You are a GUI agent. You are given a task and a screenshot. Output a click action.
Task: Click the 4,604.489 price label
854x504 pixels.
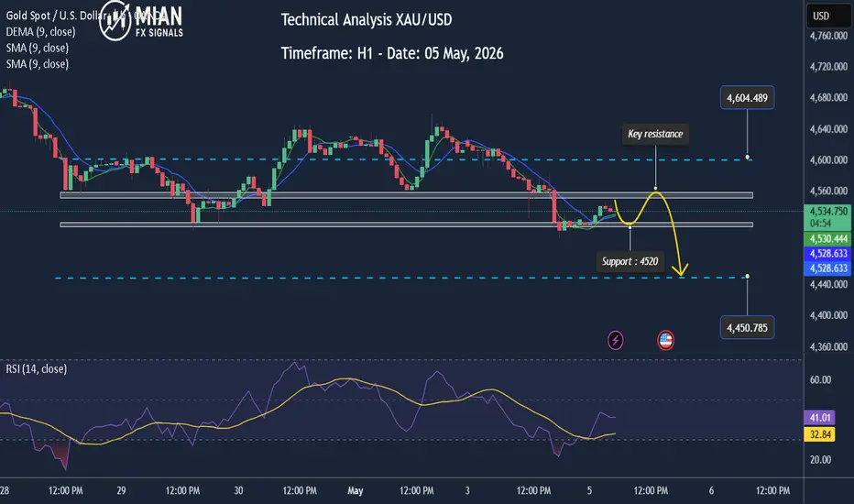coord(748,98)
